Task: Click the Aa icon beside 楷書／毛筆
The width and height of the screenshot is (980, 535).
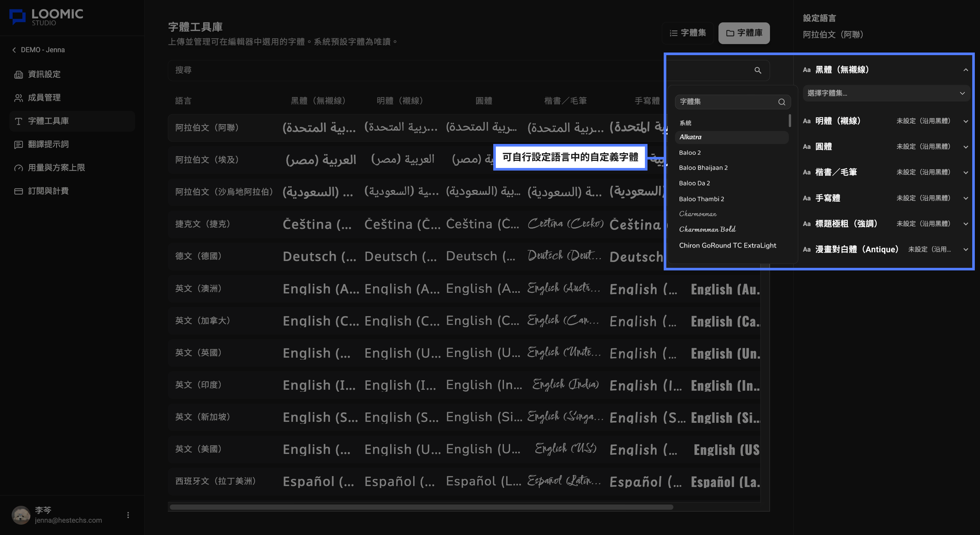Action: point(806,172)
